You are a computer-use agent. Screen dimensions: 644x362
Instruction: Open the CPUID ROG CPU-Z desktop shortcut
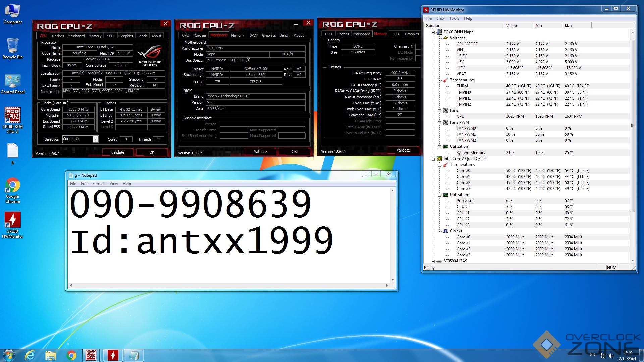(x=13, y=120)
